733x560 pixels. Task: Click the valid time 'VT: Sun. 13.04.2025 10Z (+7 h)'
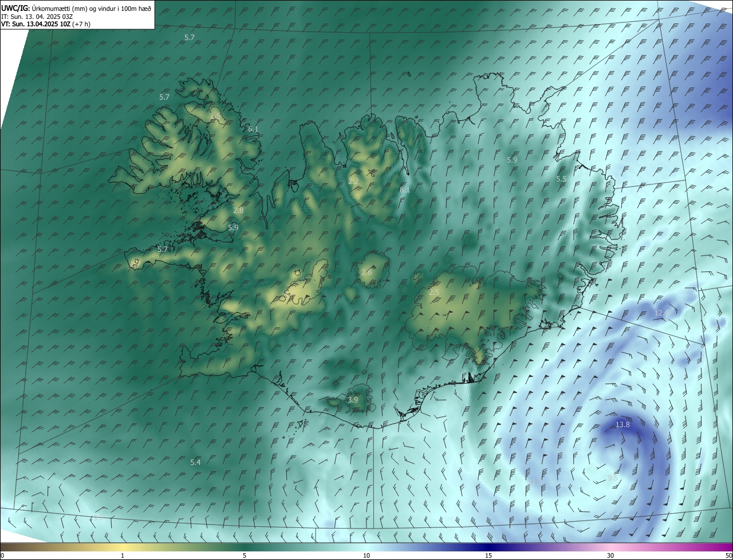click(x=46, y=24)
